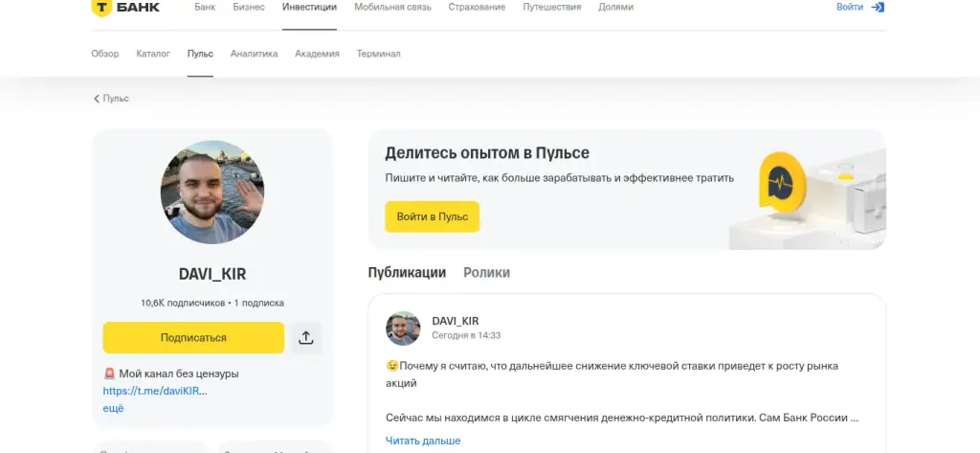The image size is (980, 453).
Task: Switch to the Ролики tab
Action: (487, 273)
